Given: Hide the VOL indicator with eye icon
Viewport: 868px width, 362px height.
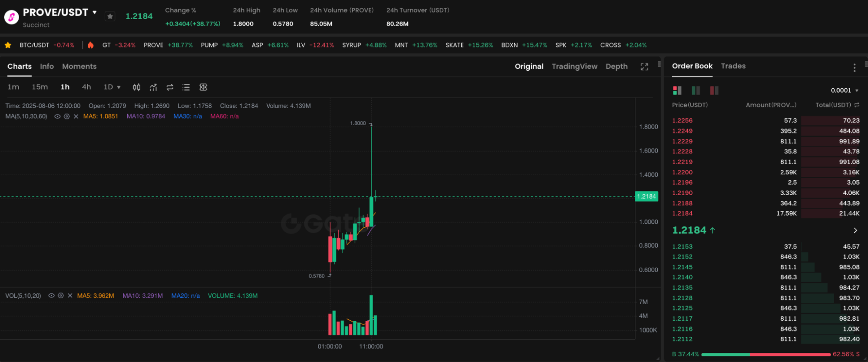Looking at the screenshot, I should 51,296.
